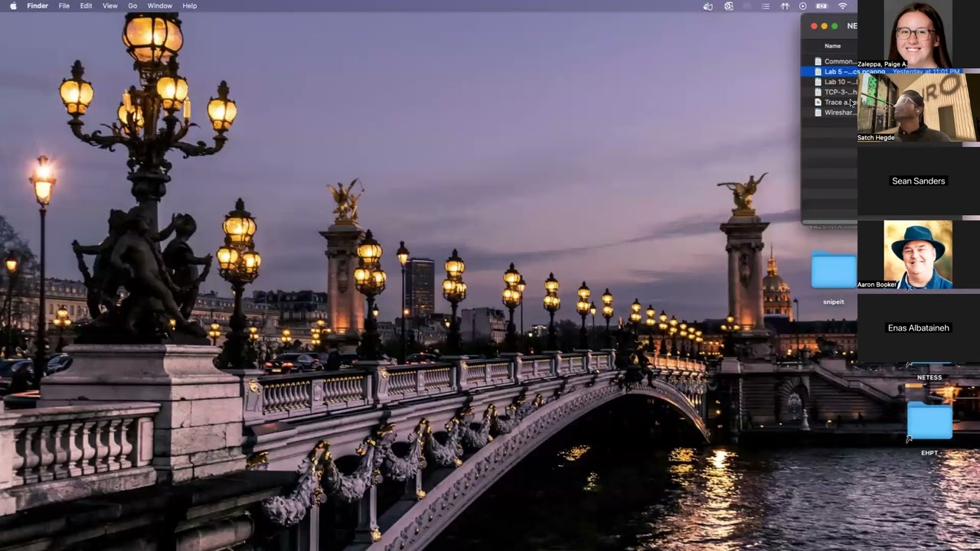Select the "Wireshar..." file row

pos(830,112)
